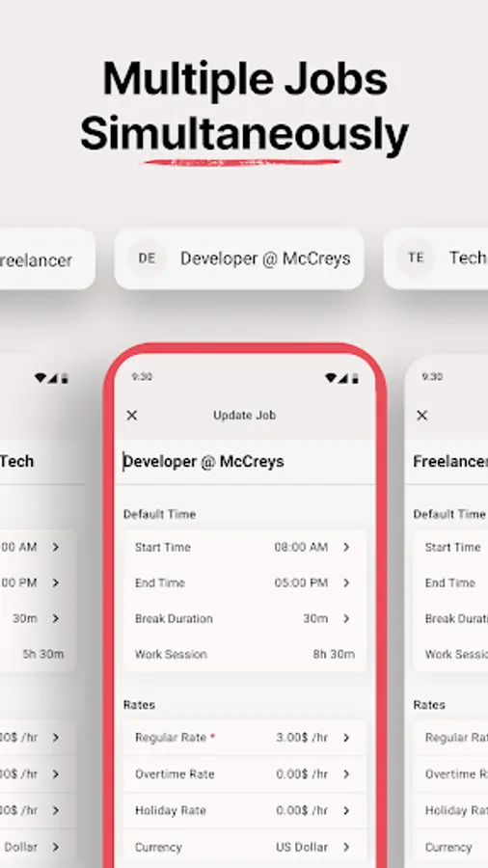Select the Tech job chip with TE avatar
Screen dimensions: 488x868
pos(436,258)
